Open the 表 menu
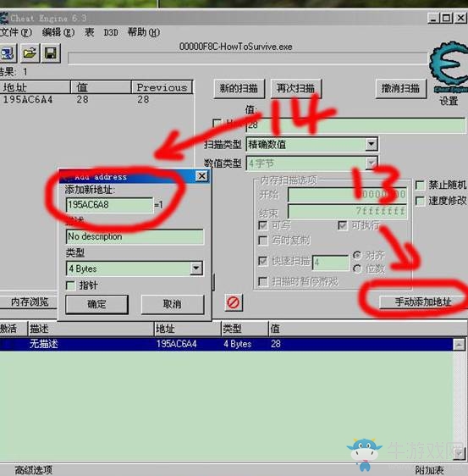The image size is (468, 476). click(x=89, y=32)
